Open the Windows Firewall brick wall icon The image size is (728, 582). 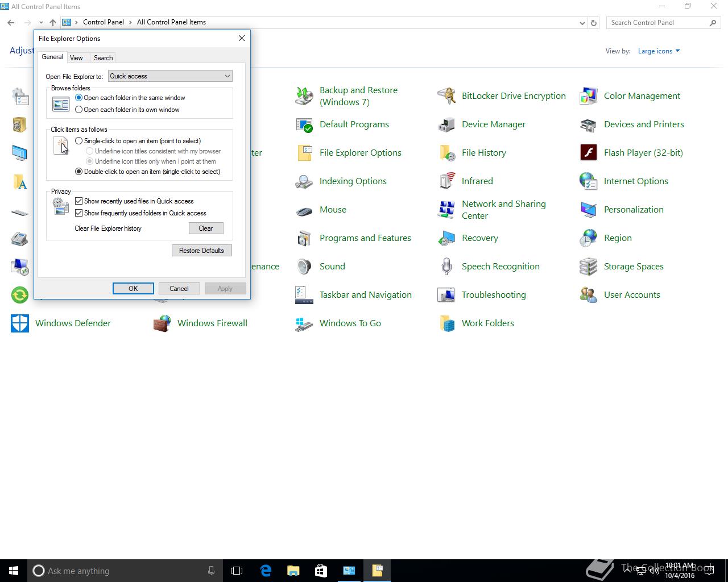tap(162, 323)
